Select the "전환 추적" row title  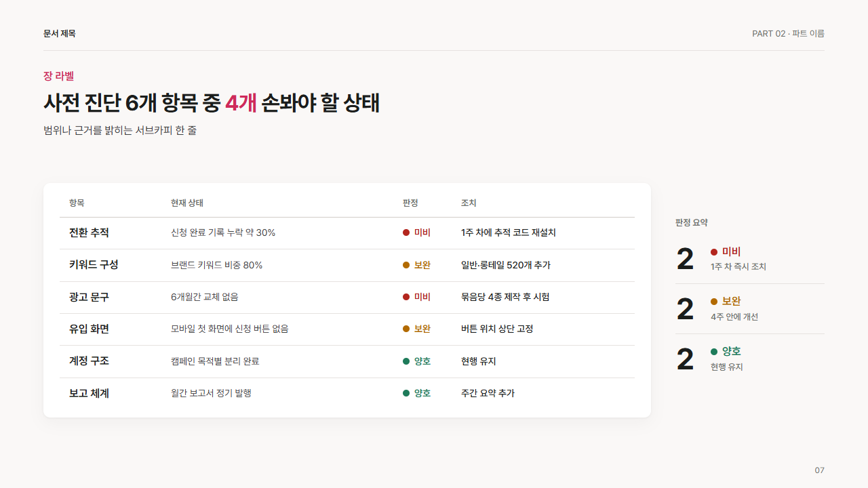coord(89,232)
